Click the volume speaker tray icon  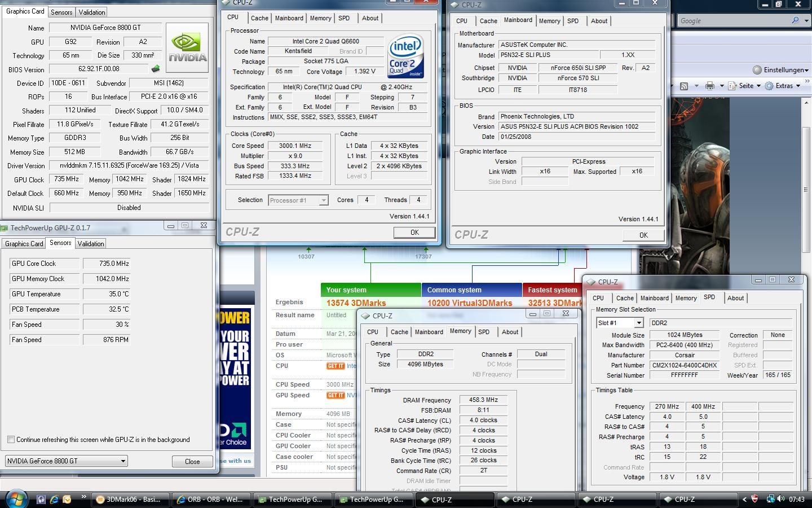tap(781, 499)
